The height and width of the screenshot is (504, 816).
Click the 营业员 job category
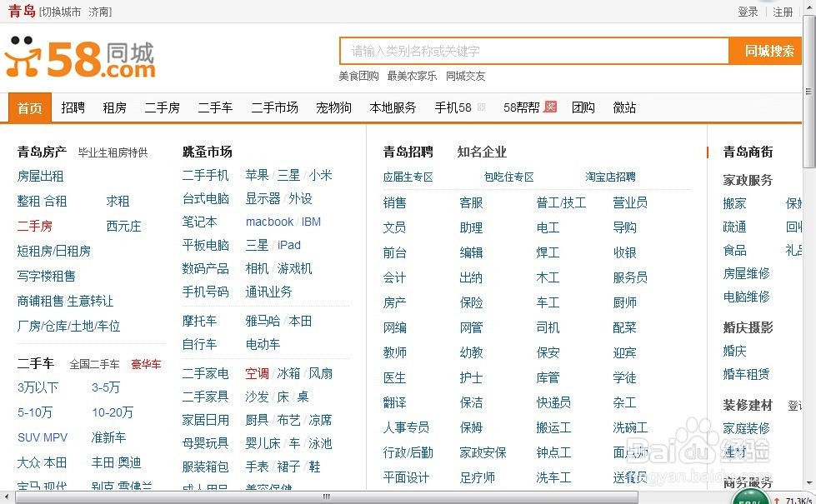[629, 202]
